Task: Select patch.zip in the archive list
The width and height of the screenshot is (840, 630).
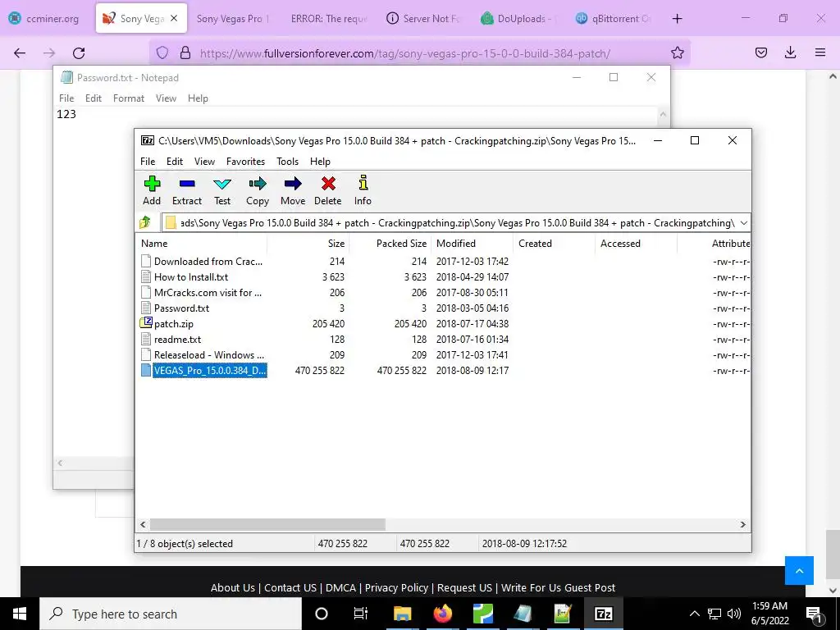Action: point(174,323)
